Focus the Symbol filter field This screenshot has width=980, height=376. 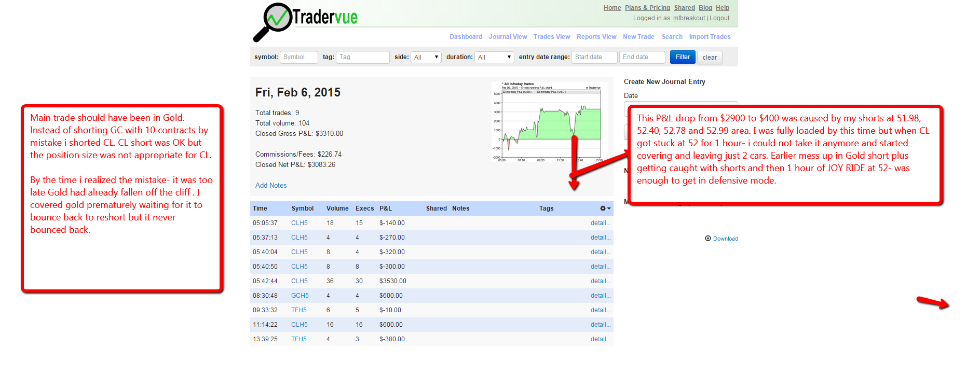(x=299, y=57)
